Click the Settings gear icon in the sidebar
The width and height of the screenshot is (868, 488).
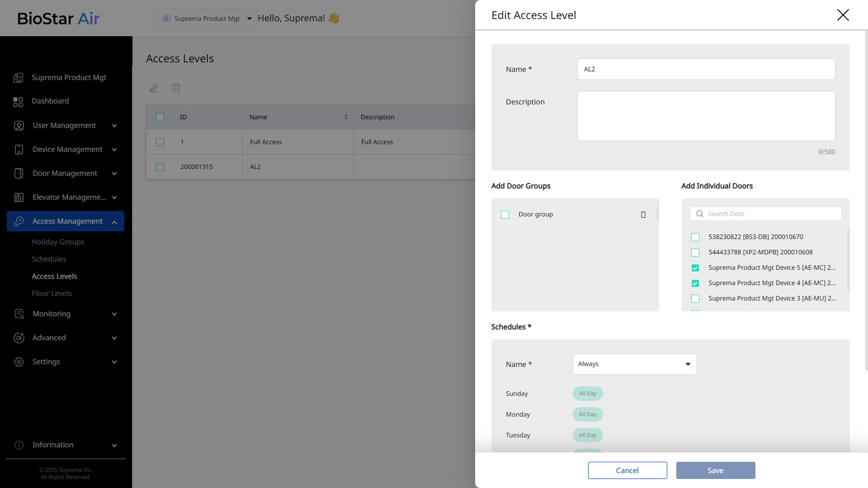[x=19, y=362]
